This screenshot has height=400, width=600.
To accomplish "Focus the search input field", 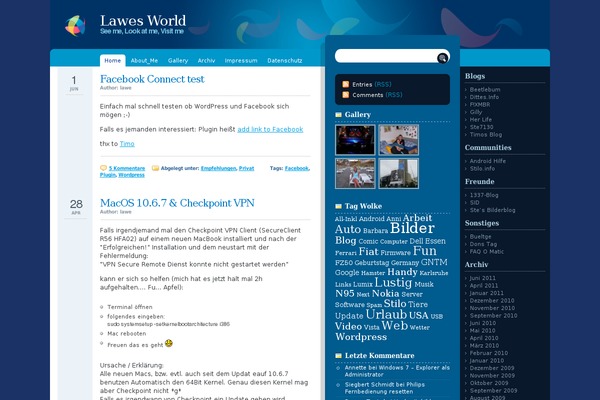I will (386, 56).
